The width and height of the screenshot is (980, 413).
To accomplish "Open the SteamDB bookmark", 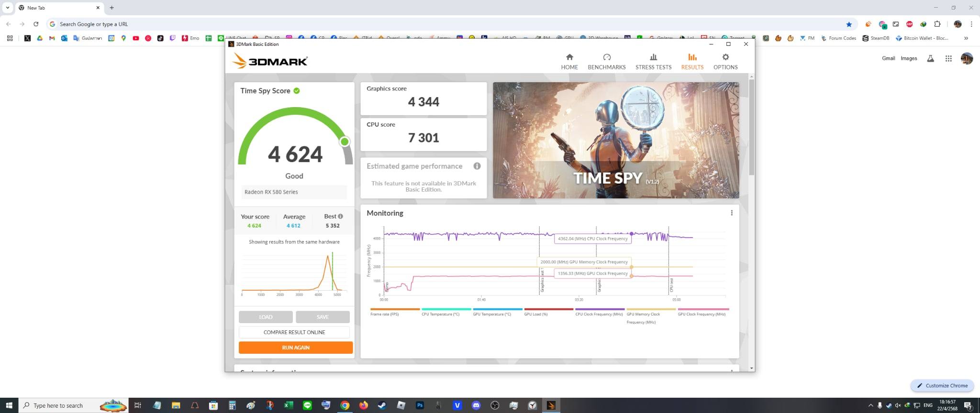I will (876, 38).
